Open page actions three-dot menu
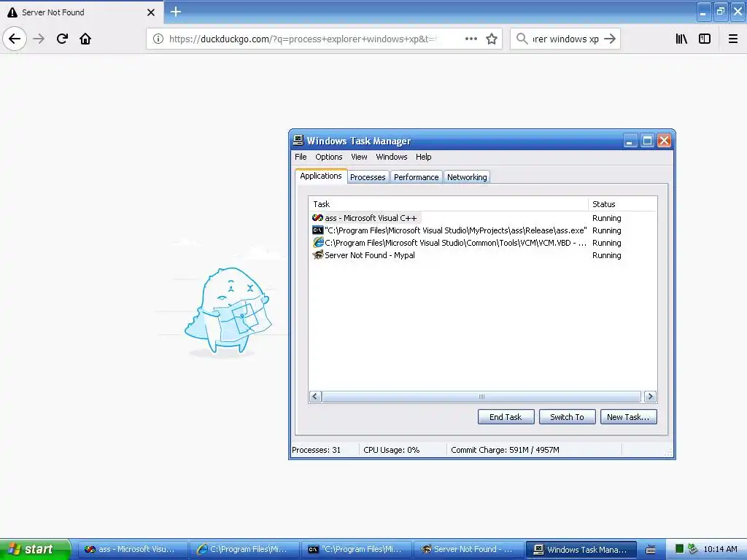Screen dimensions: 747x560 pos(471,39)
